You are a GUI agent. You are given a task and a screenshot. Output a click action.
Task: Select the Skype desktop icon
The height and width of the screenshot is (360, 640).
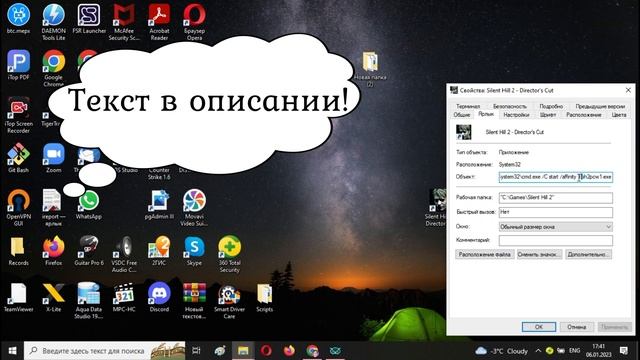(x=194, y=251)
